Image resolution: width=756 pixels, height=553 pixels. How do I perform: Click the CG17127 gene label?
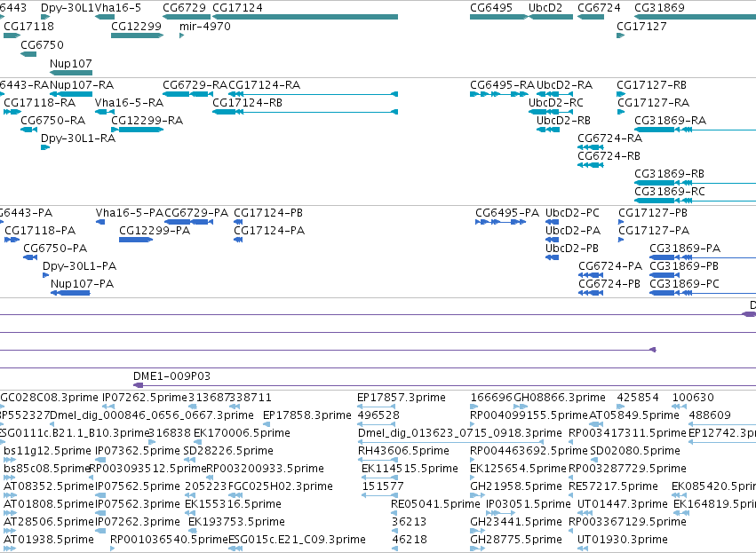pos(641,26)
